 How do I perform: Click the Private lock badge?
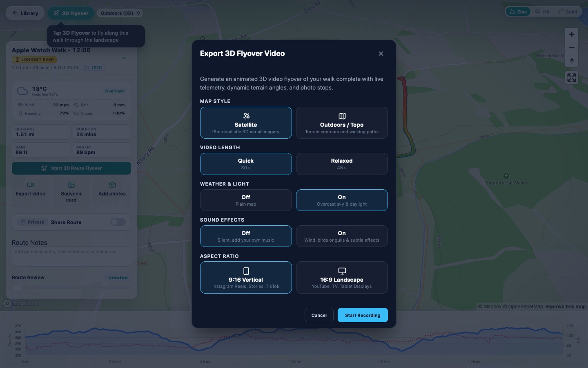(x=32, y=222)
